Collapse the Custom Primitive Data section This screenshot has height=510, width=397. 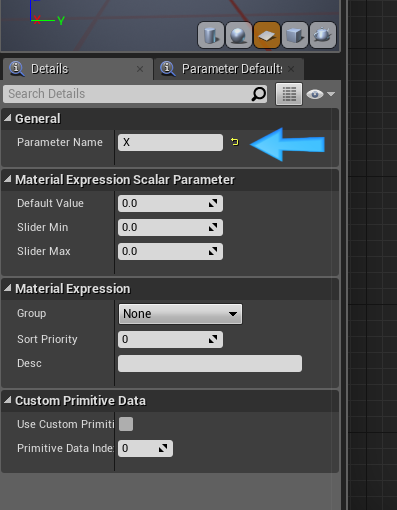coord(8,400)
